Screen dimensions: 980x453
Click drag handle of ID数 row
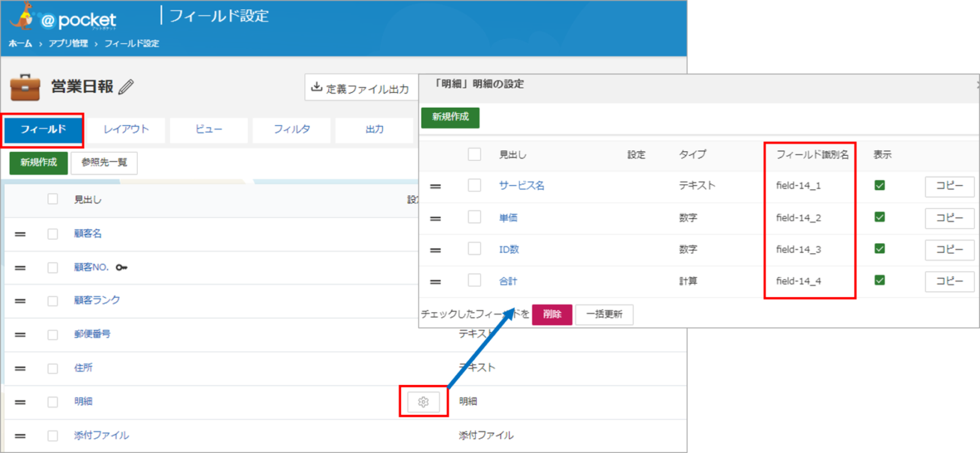point(435,250)
